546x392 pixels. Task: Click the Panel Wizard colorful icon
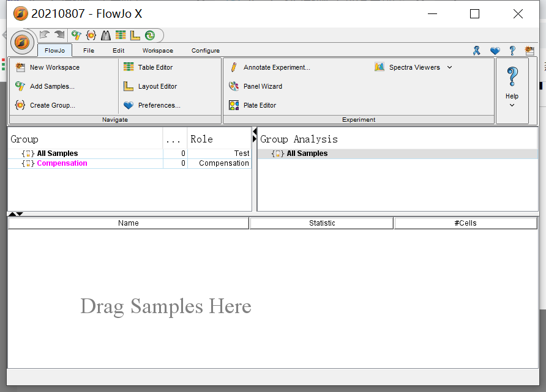[x=234, y=86]
